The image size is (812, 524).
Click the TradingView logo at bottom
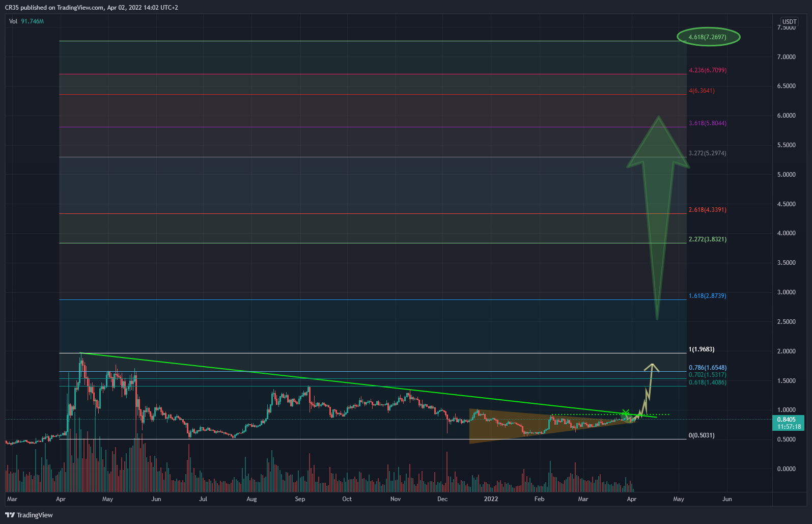pyautogui.click(x=29, y=515)
